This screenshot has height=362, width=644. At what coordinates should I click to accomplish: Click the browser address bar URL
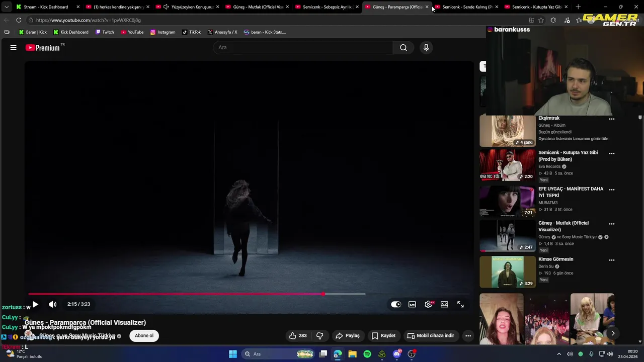pos(89,20)
